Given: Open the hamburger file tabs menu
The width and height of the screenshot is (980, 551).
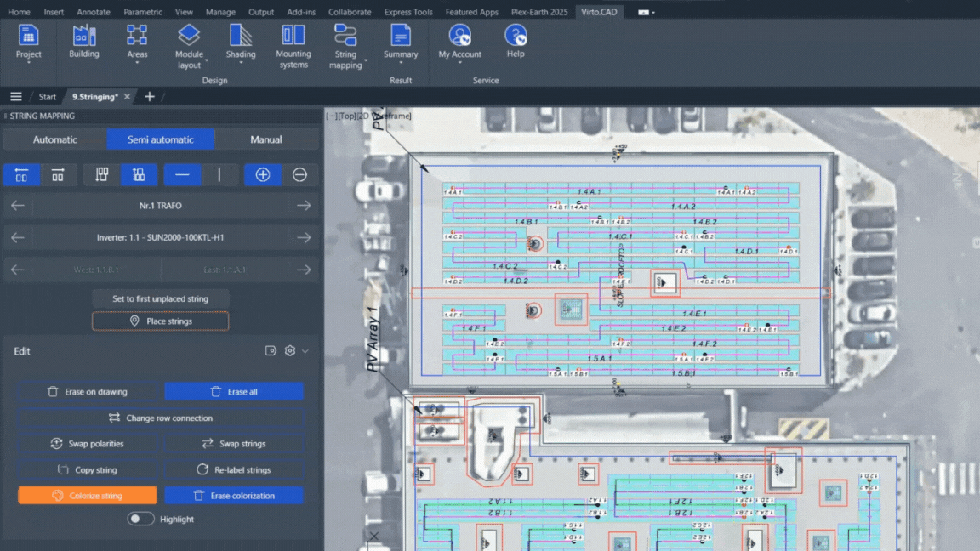Looking at the screenshot, I should pyautogui.click(x=15, y=97).
